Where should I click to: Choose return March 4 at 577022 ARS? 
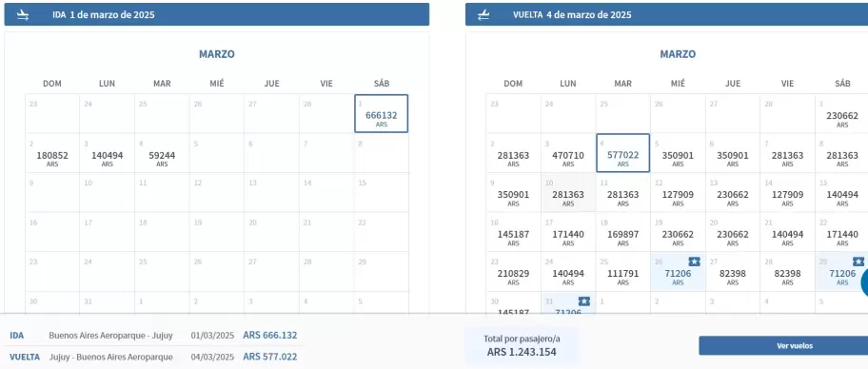622,153
